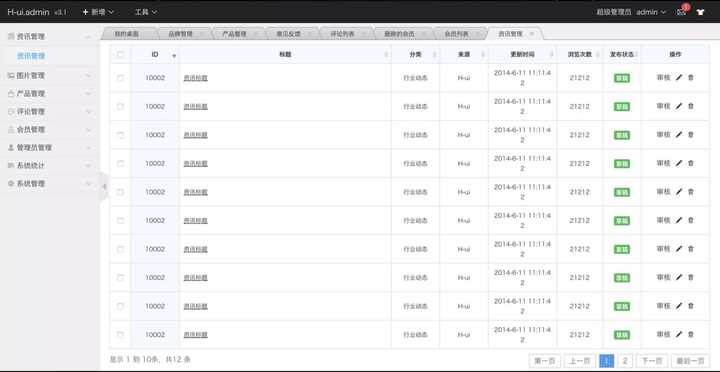The width and height of the screenshot is (720, 372).
Task: Click the sort icon on 分类 column
Action: (434, 55)
